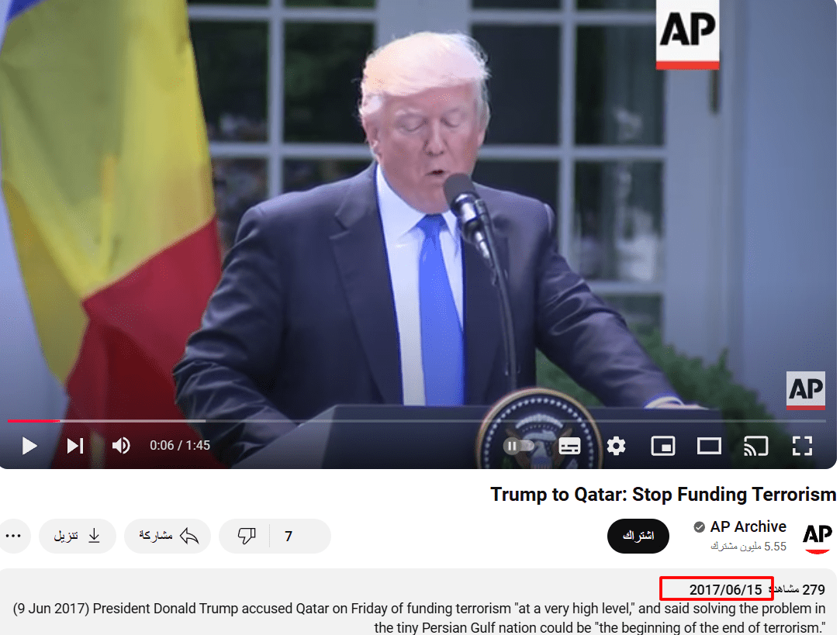Open the AP Archive channel name
This screenshot has height=635, width=840.
(x=748, y=527)
